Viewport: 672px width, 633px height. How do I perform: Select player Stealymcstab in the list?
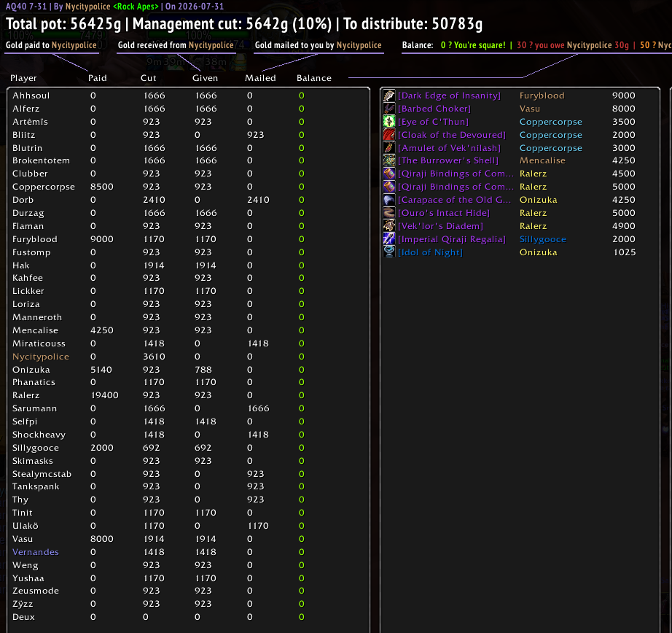[x=42, y=474]
